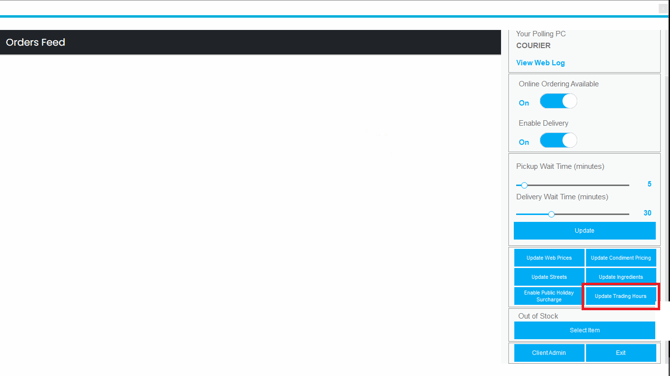Open the View Web Log link
Screen dimensions: 670x376
540,63
